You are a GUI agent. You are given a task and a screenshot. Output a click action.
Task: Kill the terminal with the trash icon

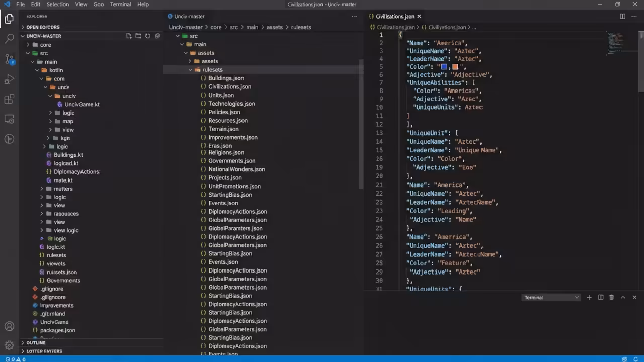(x=612, y=297)
